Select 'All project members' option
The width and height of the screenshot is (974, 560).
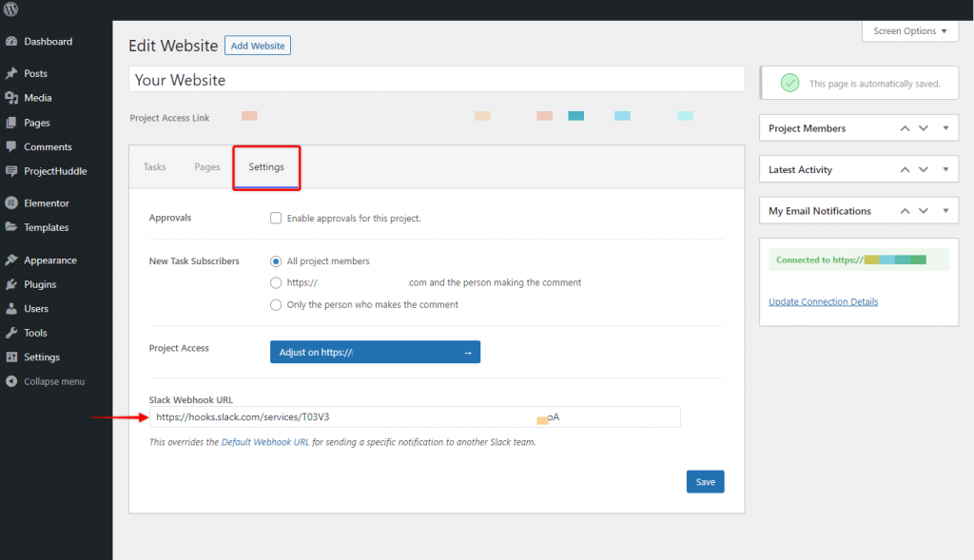point(275,261)
